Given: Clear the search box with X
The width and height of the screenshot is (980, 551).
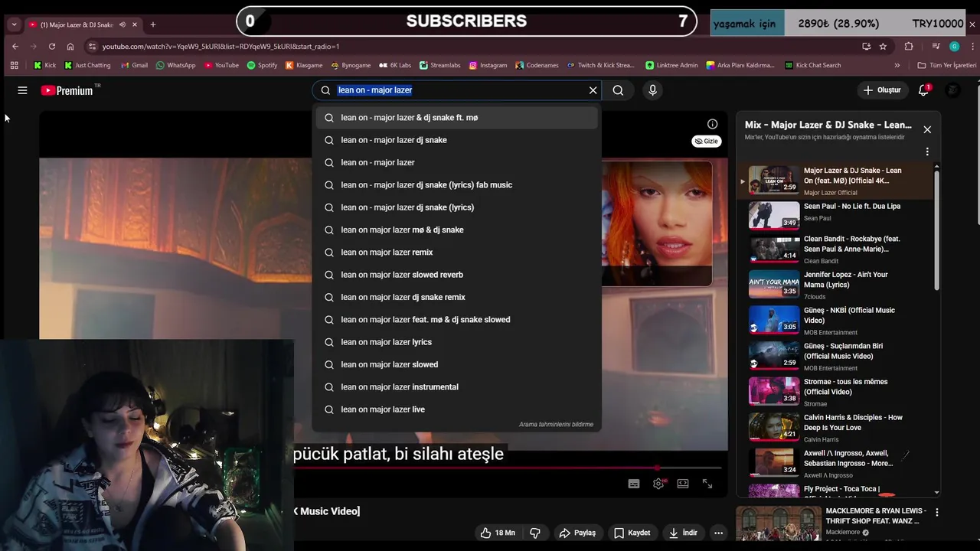Looking at the screenshot, I should pos(593,90).
